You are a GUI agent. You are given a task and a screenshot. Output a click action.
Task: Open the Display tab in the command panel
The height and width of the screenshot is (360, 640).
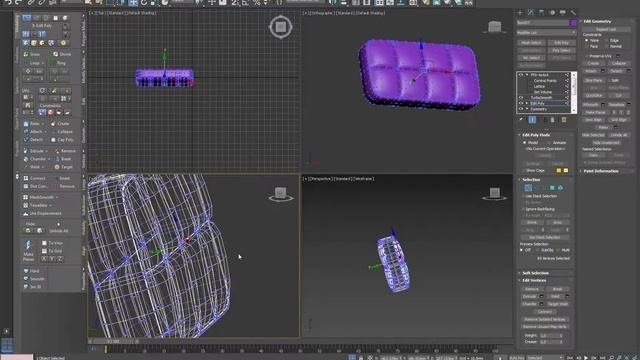(x=563, y=13)
